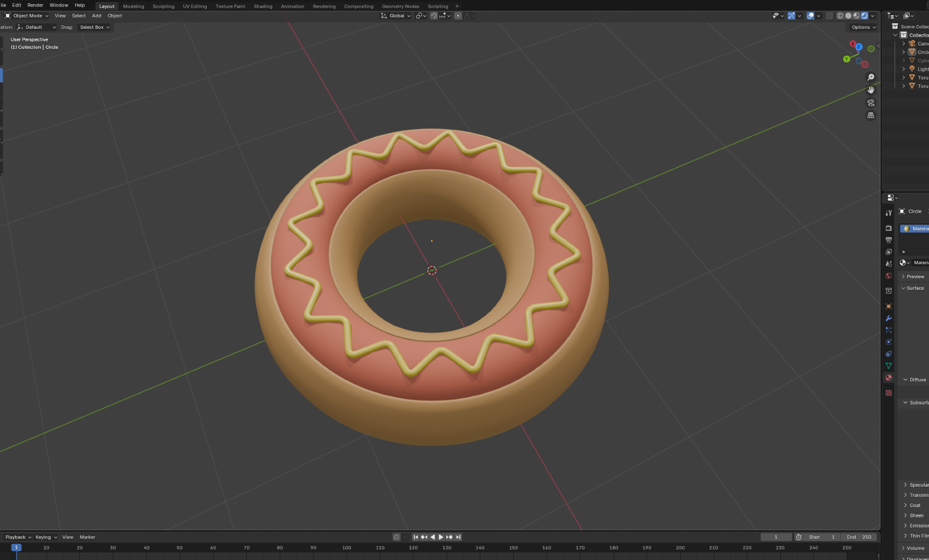Switch to the Shading workspace tab
The height and width of the screenshot is (560, 929).
click(x=263, y=7)
